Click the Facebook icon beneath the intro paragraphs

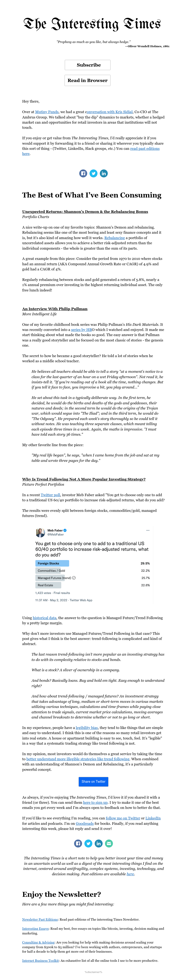point(83,173)
